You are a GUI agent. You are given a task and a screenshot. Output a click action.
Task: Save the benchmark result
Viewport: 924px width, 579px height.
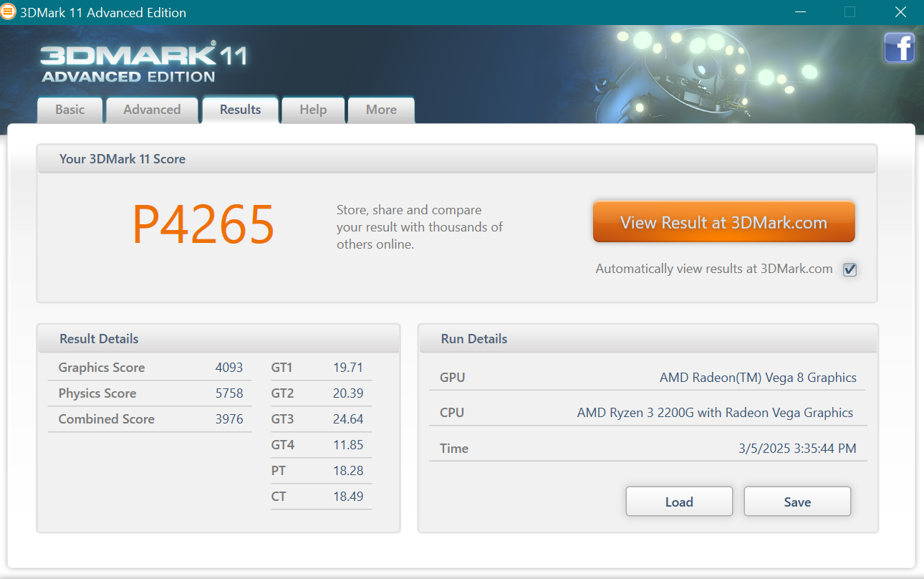point(797,502)
